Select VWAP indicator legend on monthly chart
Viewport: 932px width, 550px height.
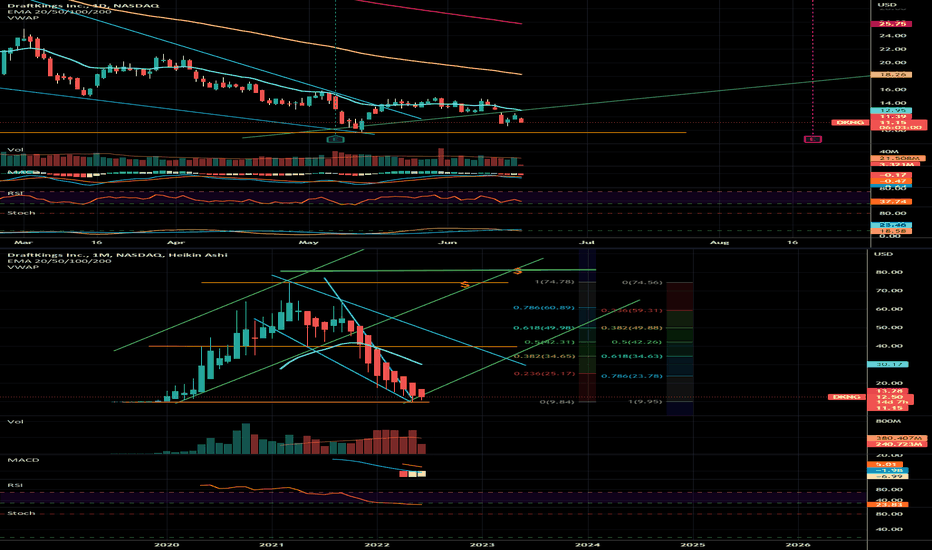[x=23, y=266]
